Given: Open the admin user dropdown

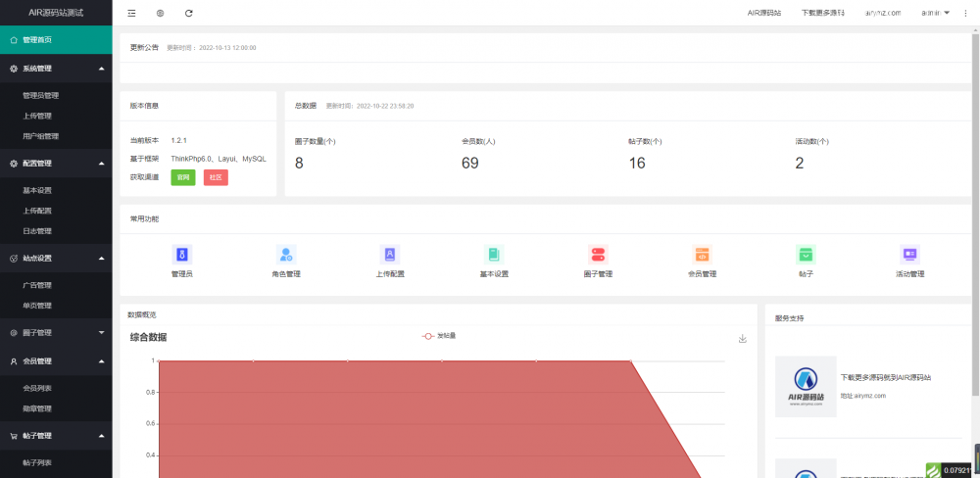Looking at the screenshot, I should [936, 13].
